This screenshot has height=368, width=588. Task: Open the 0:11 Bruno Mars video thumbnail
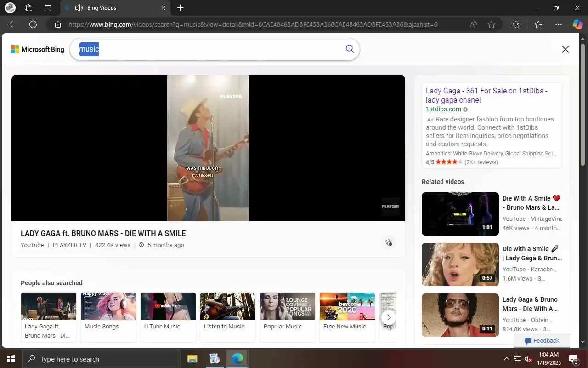(x=460, y=315)
